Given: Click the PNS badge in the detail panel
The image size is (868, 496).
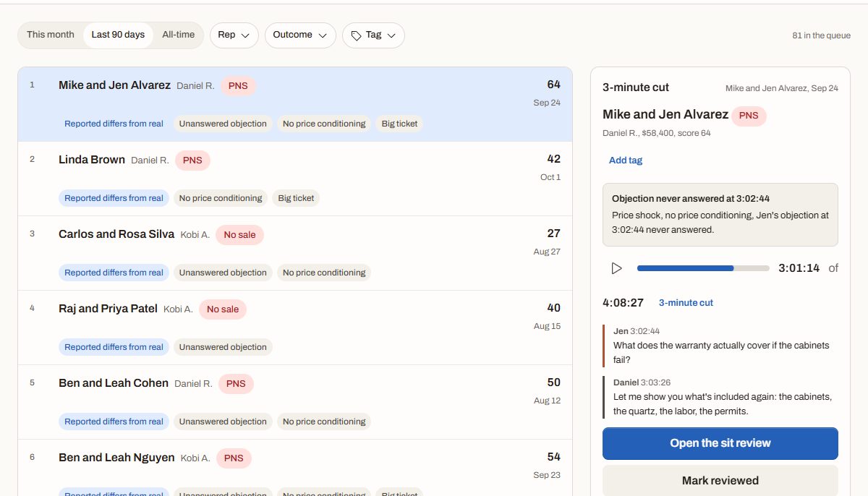Looking at the screenshot, I should tap(749, 116).
